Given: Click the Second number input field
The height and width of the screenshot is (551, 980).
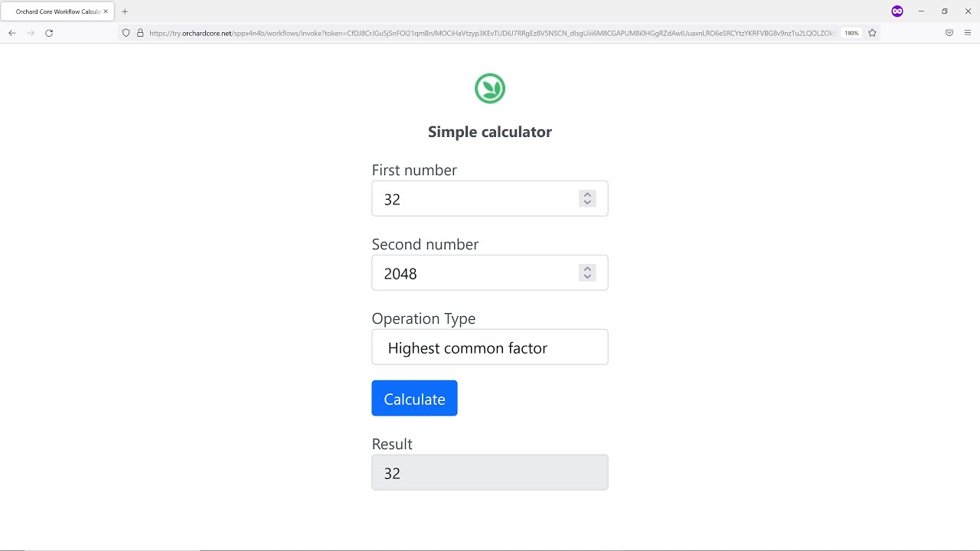Looking at the screenshot, I should pos(490,272).
